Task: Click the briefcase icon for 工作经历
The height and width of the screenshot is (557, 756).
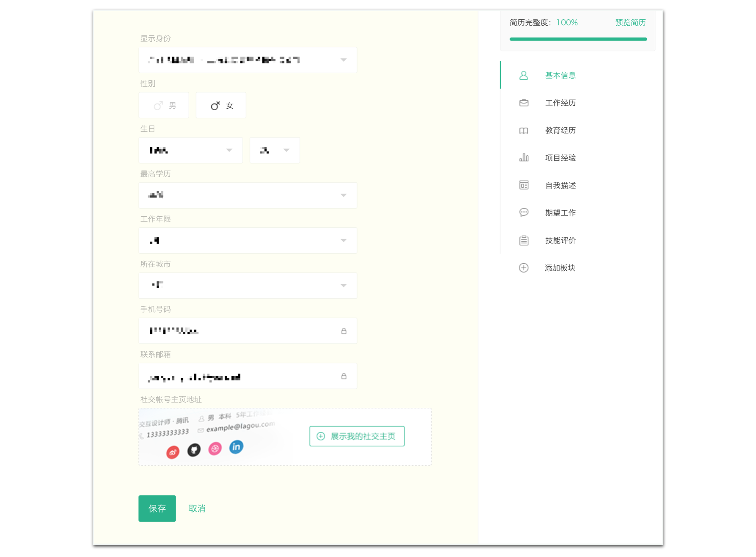Action: pyautogui.click(x=523, y=103)
